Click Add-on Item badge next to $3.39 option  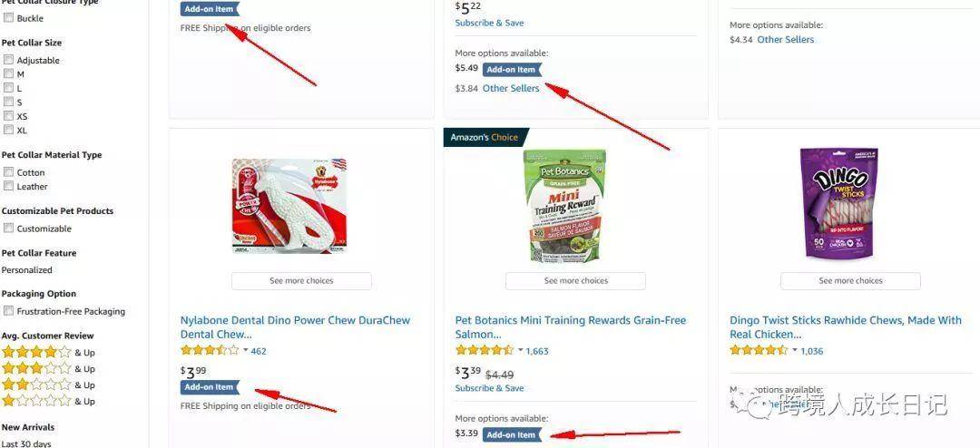[x=512, y=435]
